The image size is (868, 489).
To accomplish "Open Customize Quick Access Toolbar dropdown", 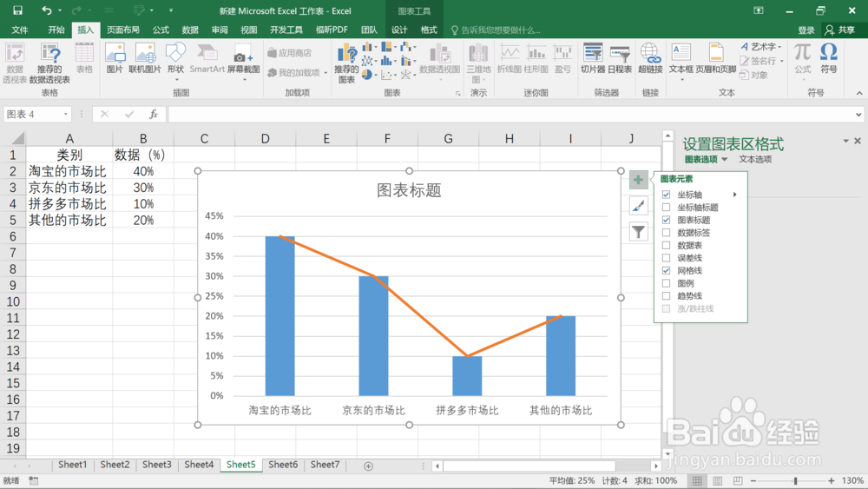I will [170, 10].
